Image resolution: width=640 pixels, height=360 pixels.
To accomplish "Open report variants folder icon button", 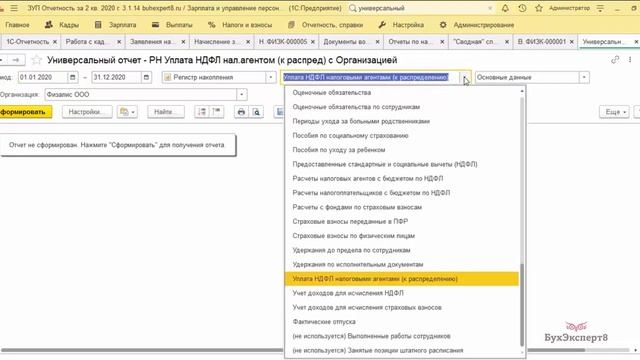I will click(x=127, y=112).
